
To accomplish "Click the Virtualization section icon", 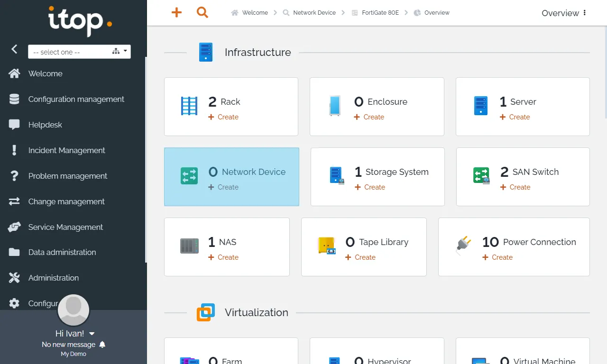I will [206, 312].
